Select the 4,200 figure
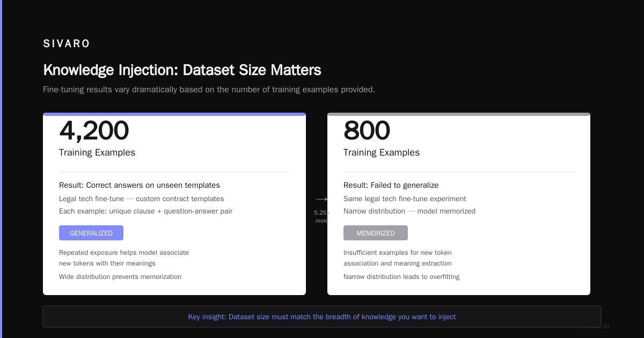 94,130
